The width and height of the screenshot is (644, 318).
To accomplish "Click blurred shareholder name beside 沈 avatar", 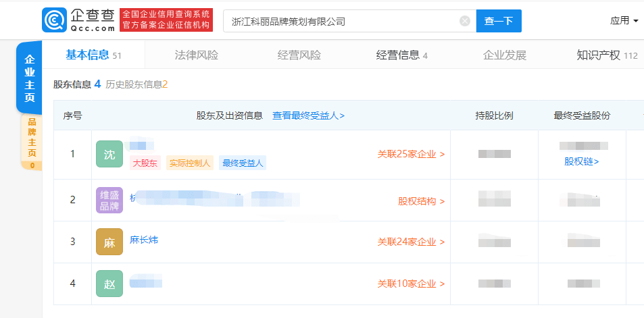I will point(142,145).
